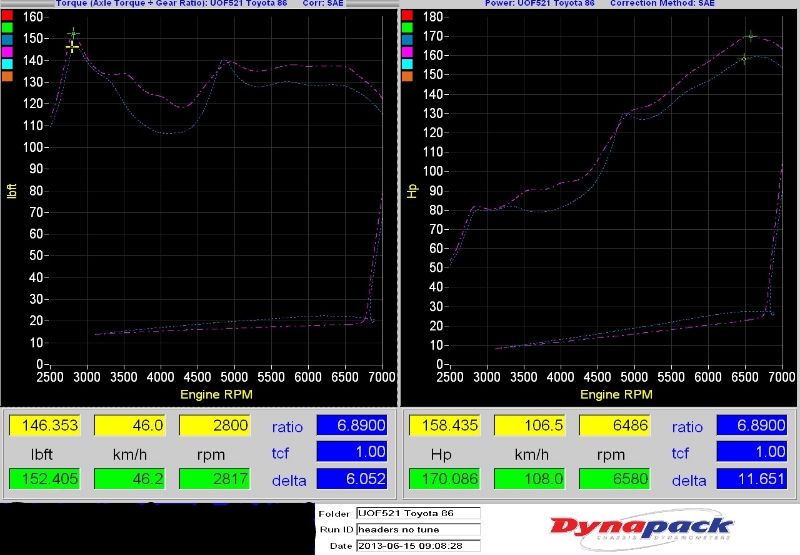Click torque delta value 6.052
Viewport: 800px width, 555px height.
click(x=352, y=480)
